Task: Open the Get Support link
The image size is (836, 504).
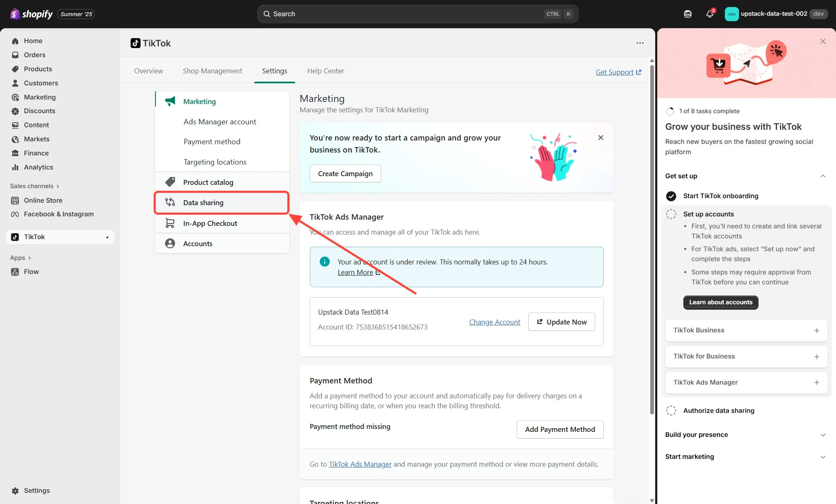Action: coord(618,72)
